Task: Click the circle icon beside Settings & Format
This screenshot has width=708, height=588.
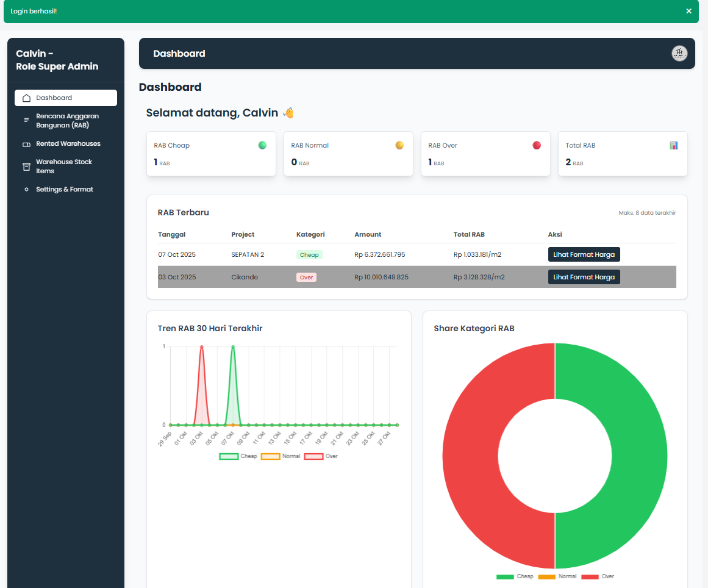Action: tap(26, 189)
